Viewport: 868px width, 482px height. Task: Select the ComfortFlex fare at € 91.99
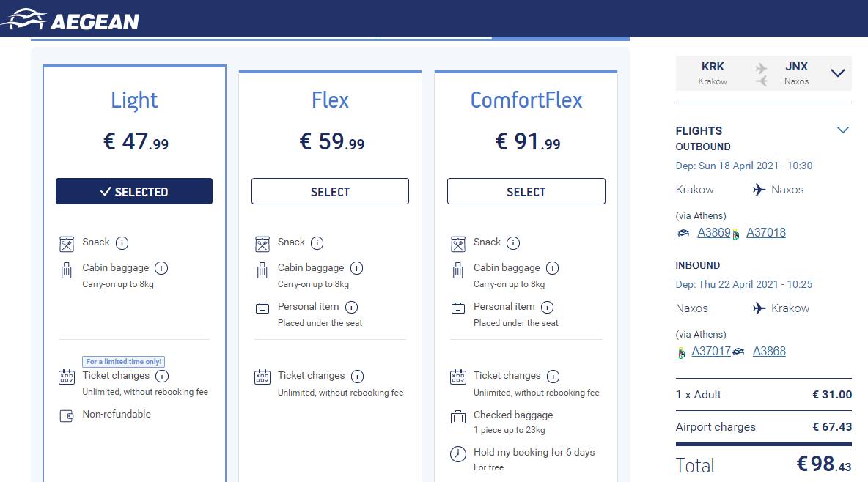(x=526, y=191)
